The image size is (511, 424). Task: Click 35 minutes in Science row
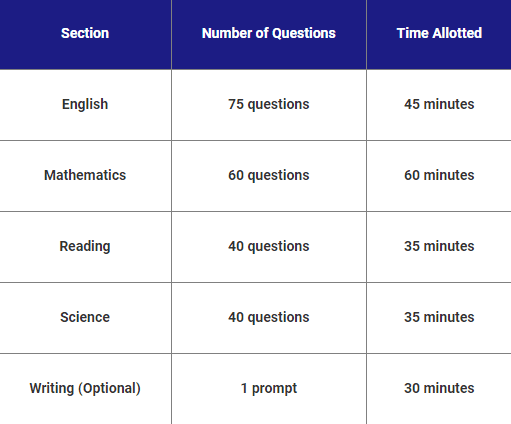[439, 317]
